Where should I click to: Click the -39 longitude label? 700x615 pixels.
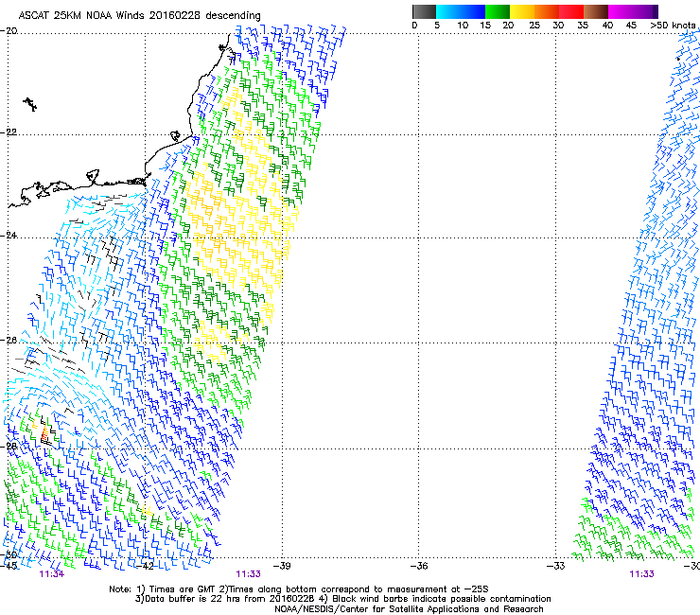[x=282, y=566]
